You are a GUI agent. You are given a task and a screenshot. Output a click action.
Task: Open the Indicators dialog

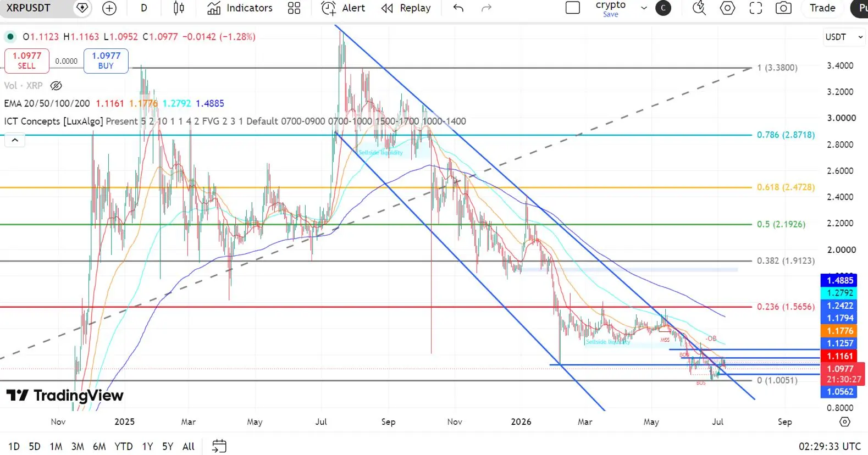point(240,8)
